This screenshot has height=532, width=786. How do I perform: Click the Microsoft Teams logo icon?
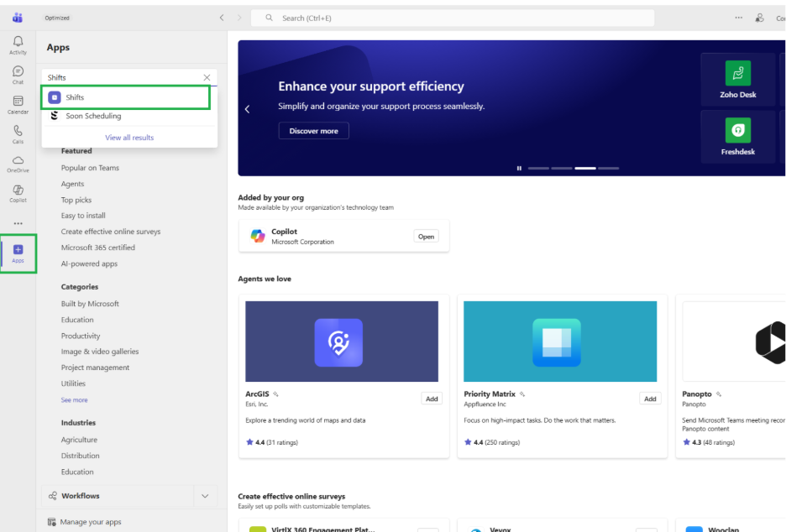[18, 18]
